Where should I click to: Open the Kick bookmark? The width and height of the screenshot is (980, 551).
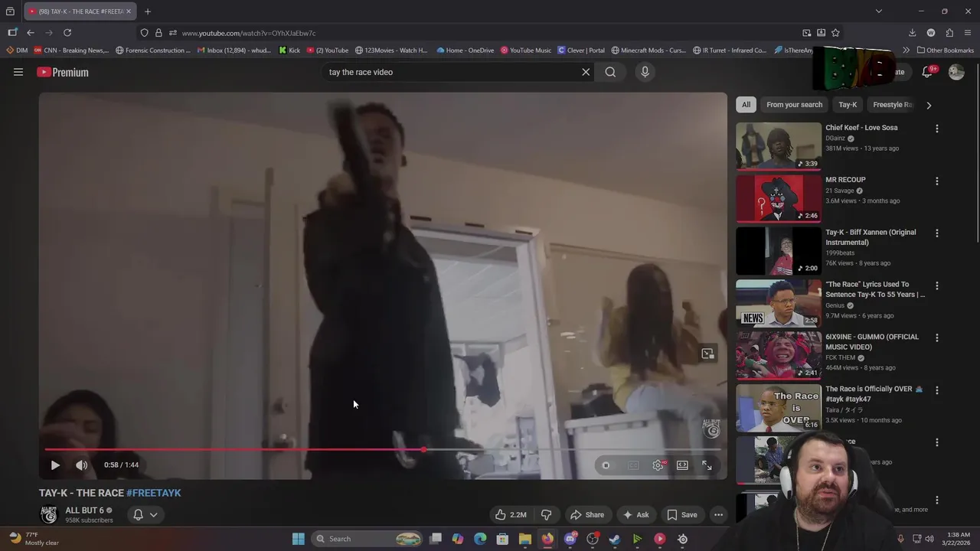point(289,51)
